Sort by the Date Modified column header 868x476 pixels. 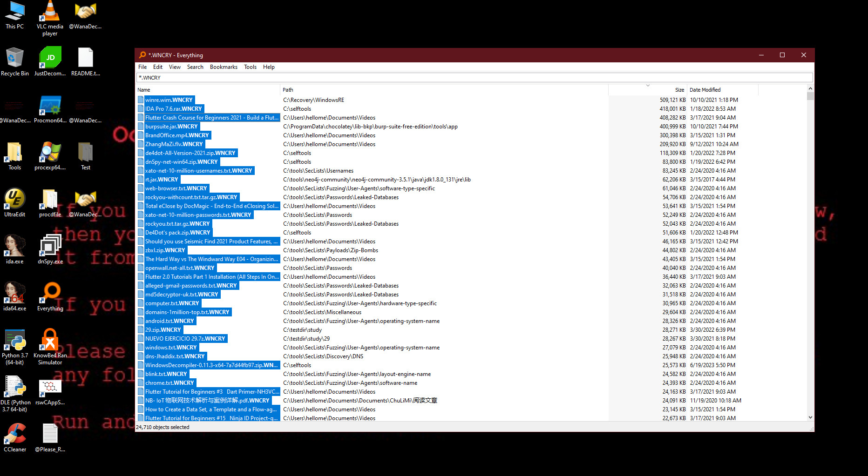point(705,90)
